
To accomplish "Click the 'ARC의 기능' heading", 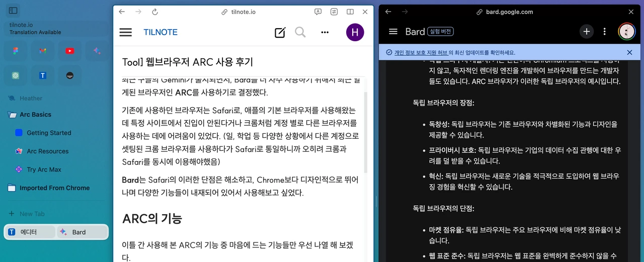I will (152, 219).
